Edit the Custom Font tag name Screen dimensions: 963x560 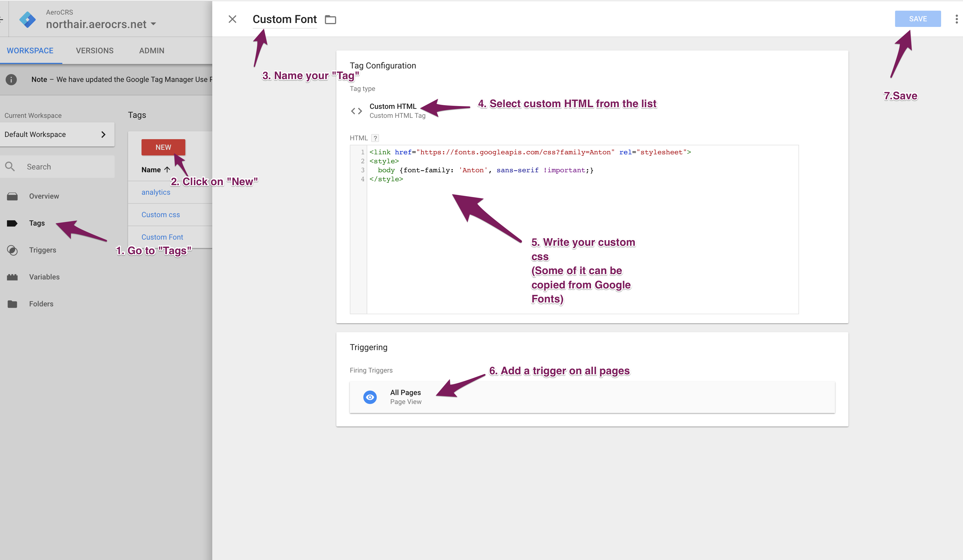point(285,19)
